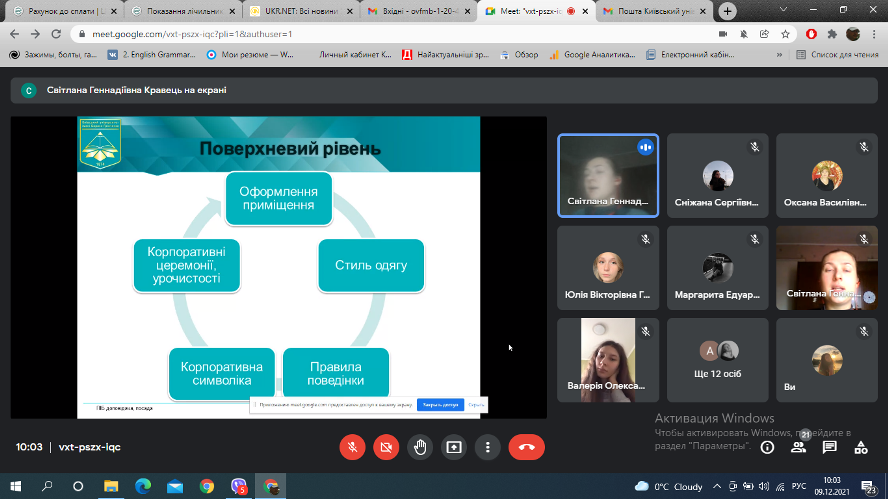Switch to Пошта Київський tab
Image resolution: width=888 pixels, height=499 pixels.
coord(652,11)
